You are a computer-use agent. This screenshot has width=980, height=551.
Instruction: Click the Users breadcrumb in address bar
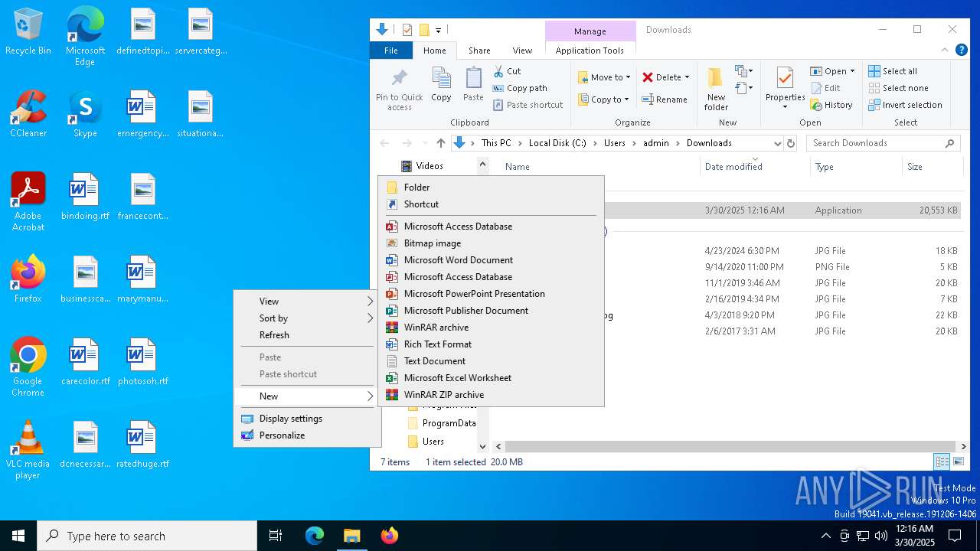[614, 143]
